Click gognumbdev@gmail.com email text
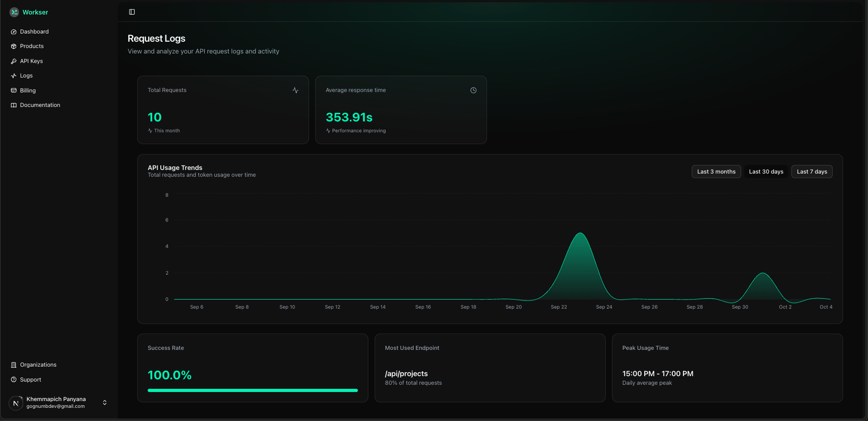 pos(56,406)
